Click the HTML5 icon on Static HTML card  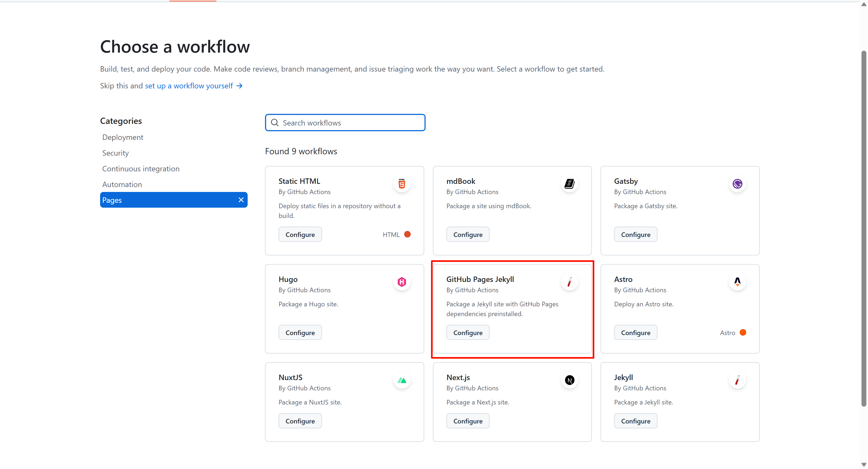(402, 184)
